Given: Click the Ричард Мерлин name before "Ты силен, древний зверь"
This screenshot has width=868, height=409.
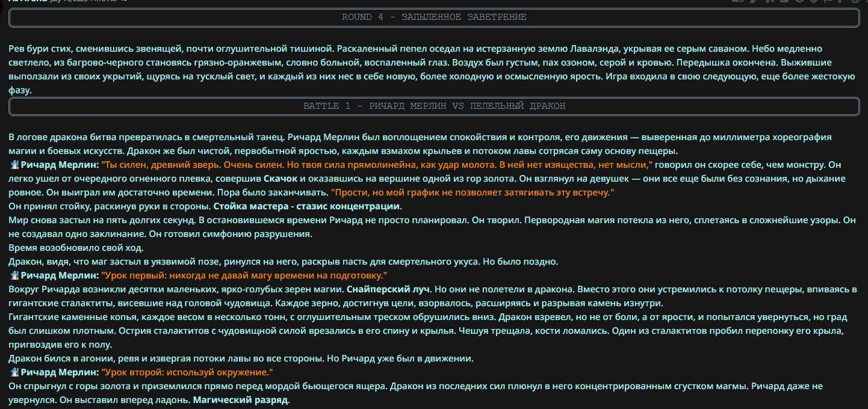Looking at the screenshot, I should [x=60, y=165].
